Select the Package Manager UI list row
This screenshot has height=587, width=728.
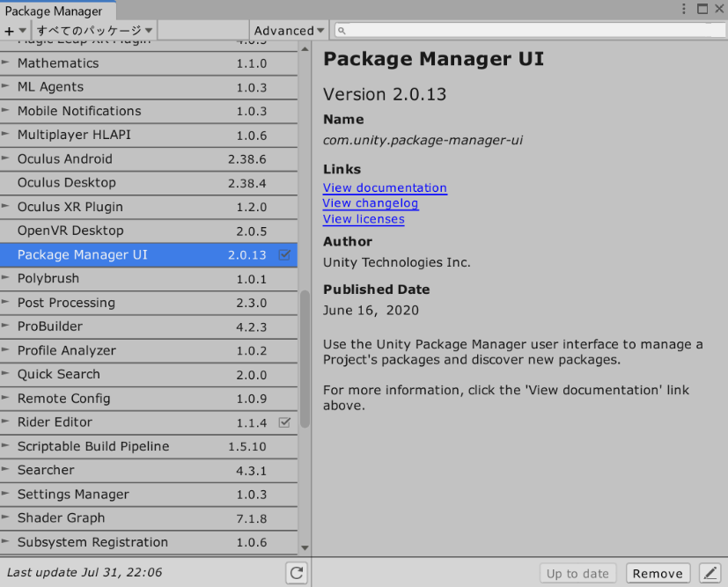149,254
